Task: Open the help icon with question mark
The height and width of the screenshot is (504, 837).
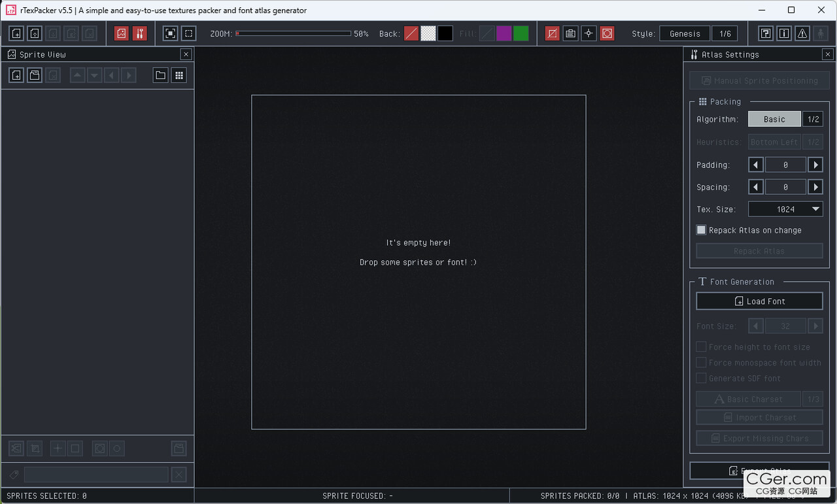Action: tap(765, 33)
